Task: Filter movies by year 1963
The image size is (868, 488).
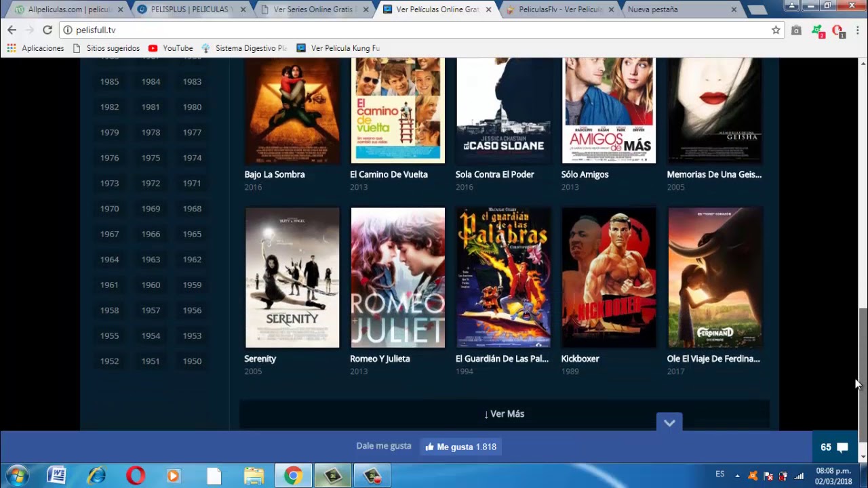Action: pos(151,260)
